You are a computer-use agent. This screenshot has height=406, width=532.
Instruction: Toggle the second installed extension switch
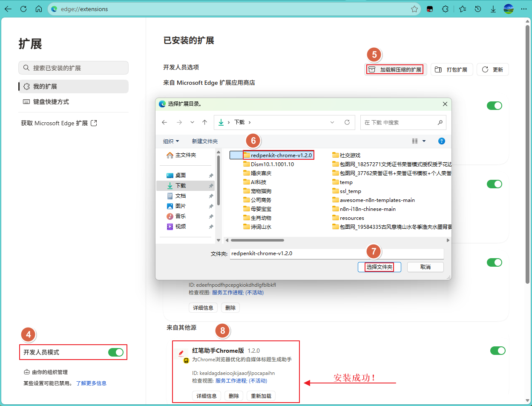coord(495,184)
